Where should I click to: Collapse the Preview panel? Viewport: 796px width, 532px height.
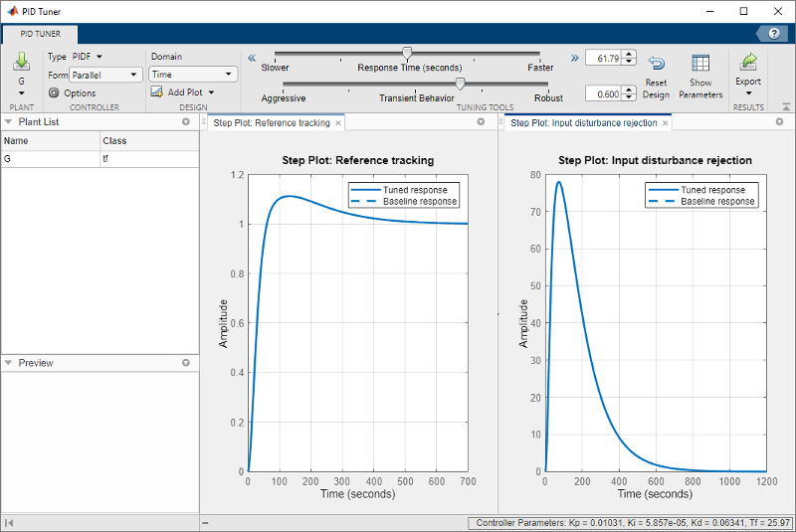click(x=9, y=363)
